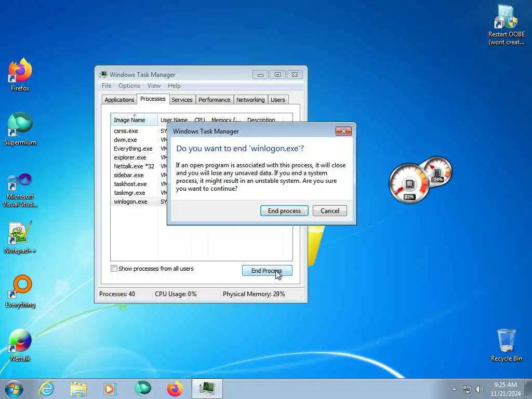Show hidden tray icons arrow
This screenshot has width=532, height=399.
click(454, 389)
